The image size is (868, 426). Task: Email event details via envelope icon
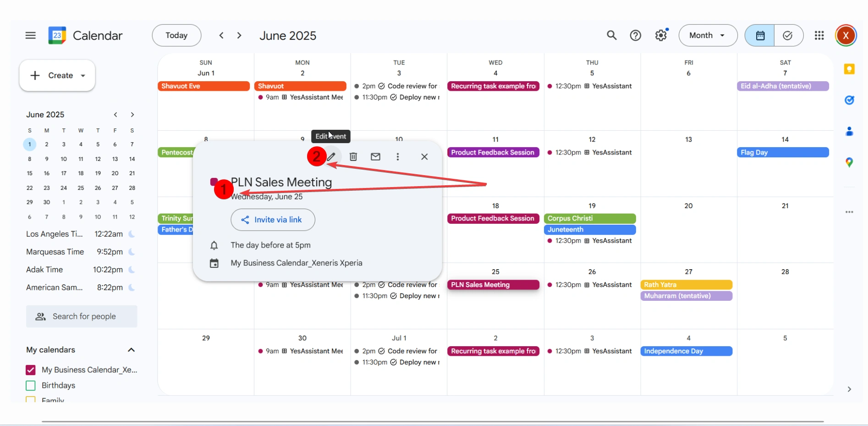point(375,157)
